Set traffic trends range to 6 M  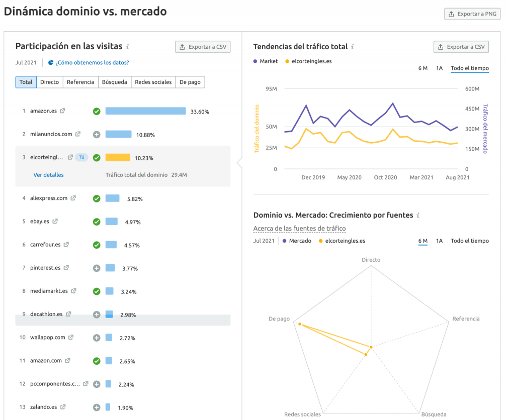pos(423,68)
